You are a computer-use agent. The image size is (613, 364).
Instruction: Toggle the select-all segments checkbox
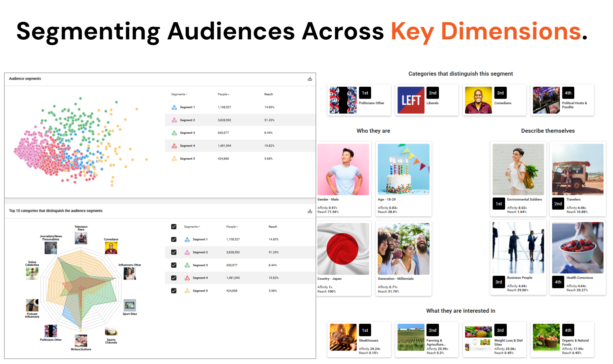click(174, 227)
